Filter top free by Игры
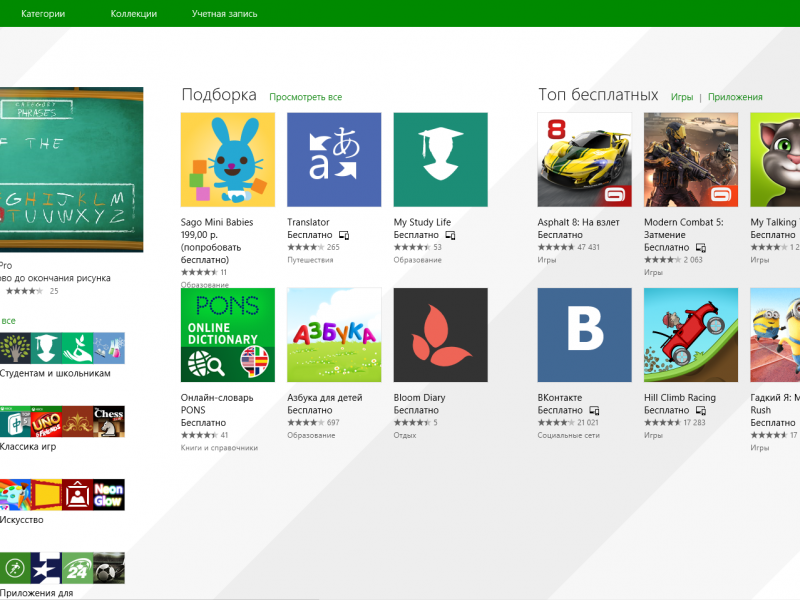Image resolution: width=800 pixels, height=600 pixels. click(x=682, y=97)
